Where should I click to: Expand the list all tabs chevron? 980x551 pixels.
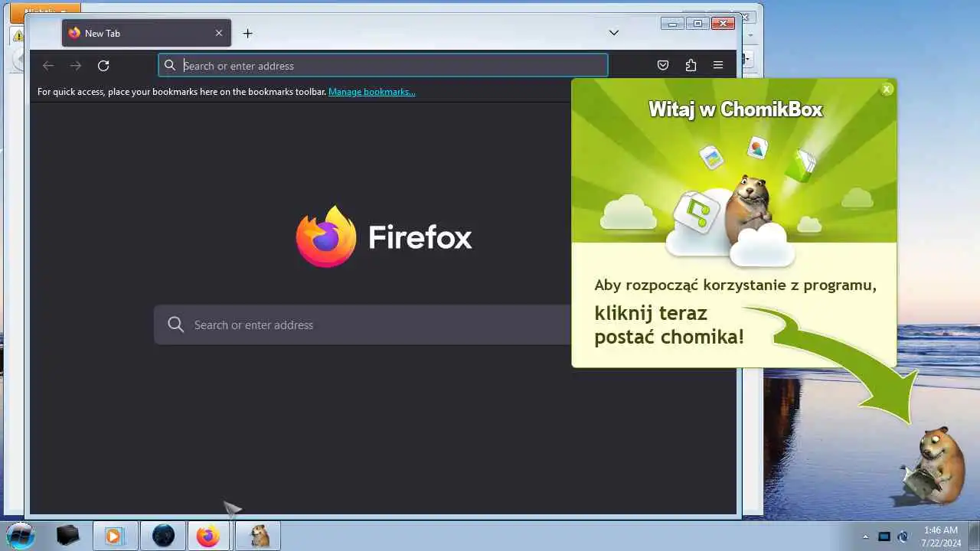(613, 33)
